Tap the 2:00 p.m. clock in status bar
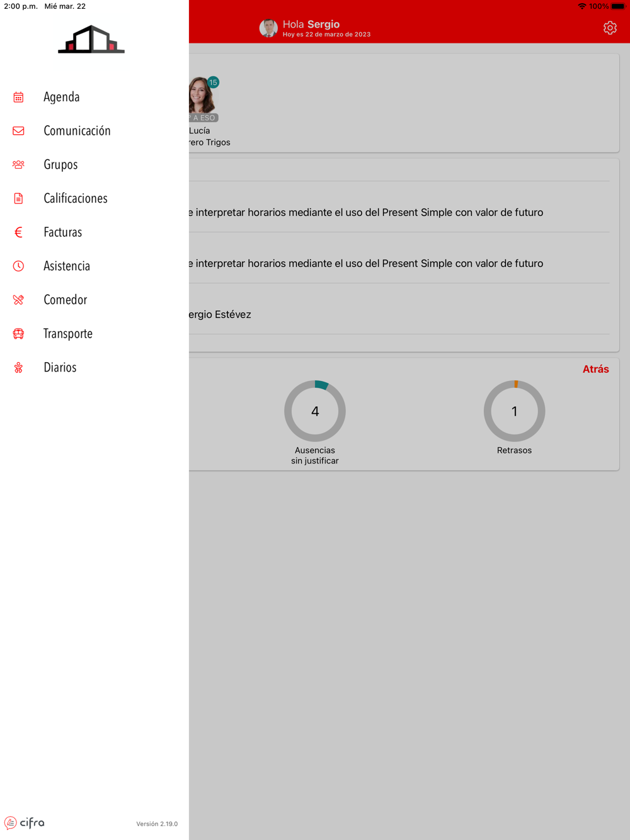This screenshot has height=840, width=630. click(21, 6)
